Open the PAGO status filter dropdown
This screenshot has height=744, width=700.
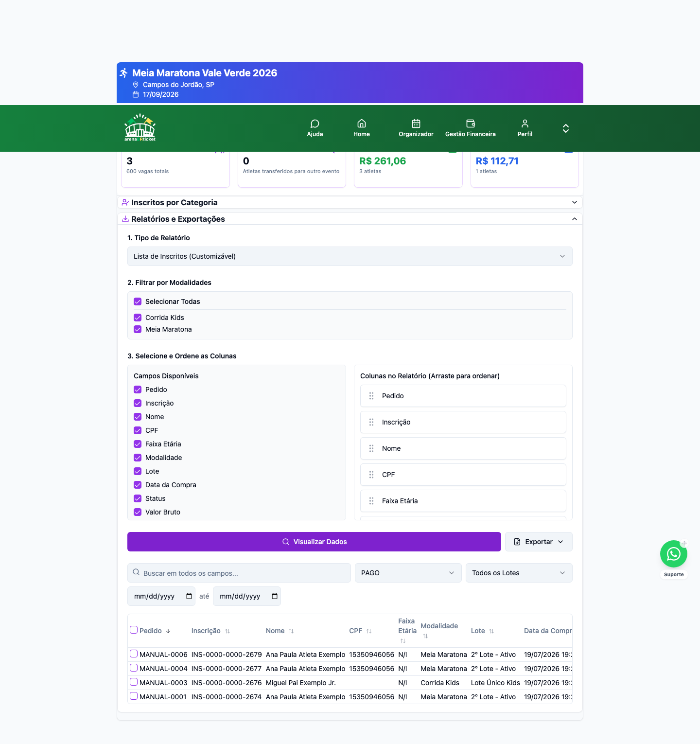tap(408, 573)
